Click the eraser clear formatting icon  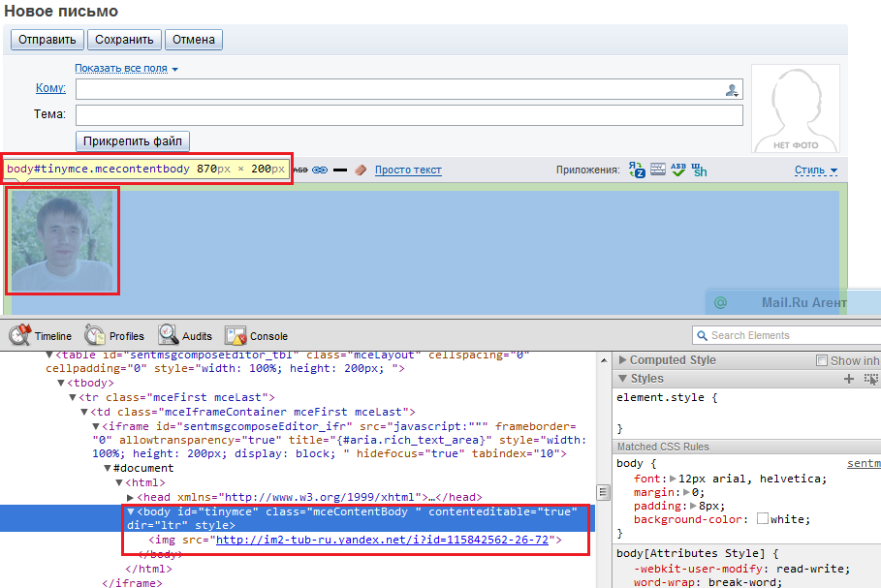tap(362, 170)
